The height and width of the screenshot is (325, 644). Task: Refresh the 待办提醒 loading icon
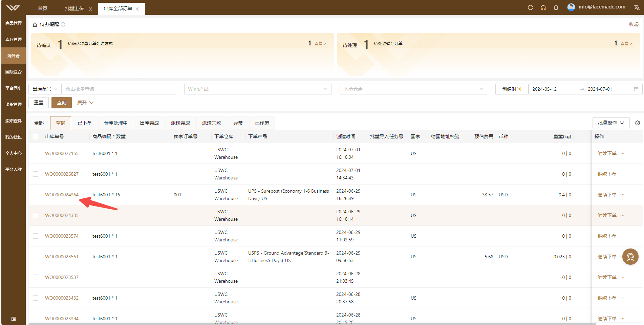coord(63,24)
